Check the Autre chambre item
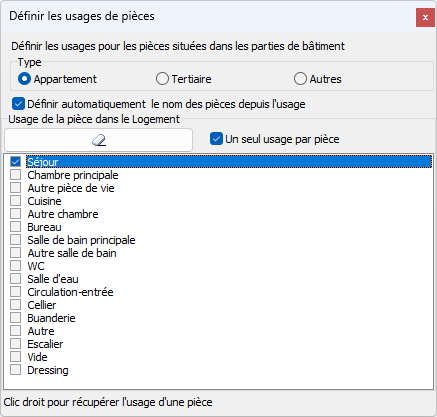The width and height of the screenshot is (437, 417). 15,214
